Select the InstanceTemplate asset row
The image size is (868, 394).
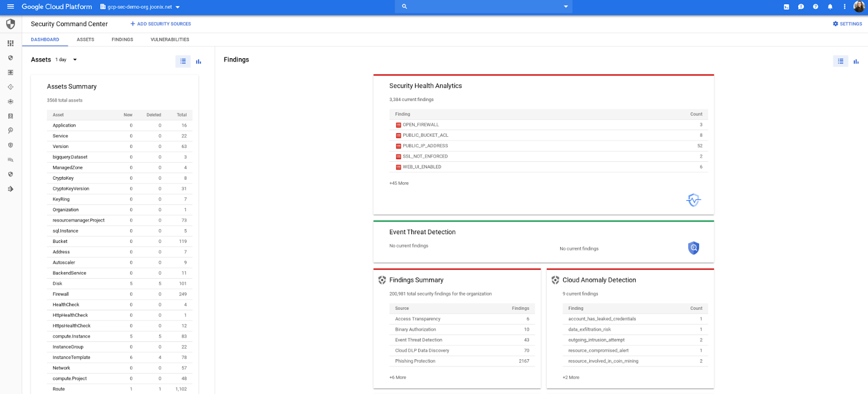tap(119, 358)
